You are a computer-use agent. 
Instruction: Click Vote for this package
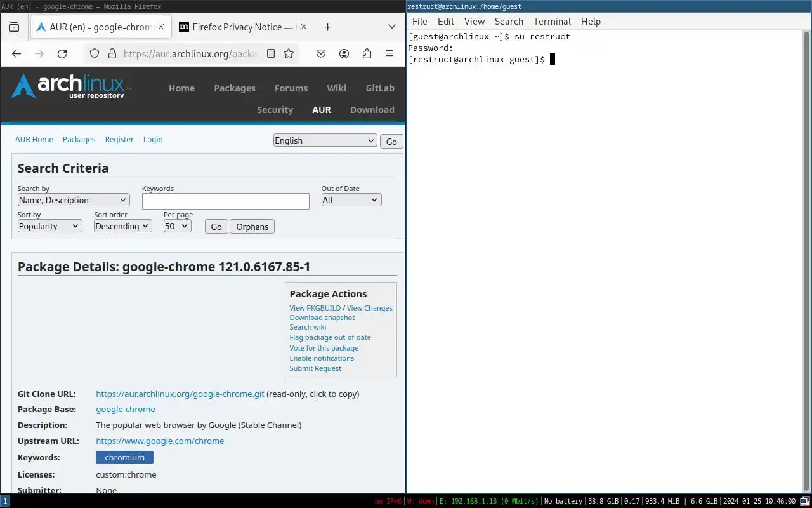click(324, 348)
